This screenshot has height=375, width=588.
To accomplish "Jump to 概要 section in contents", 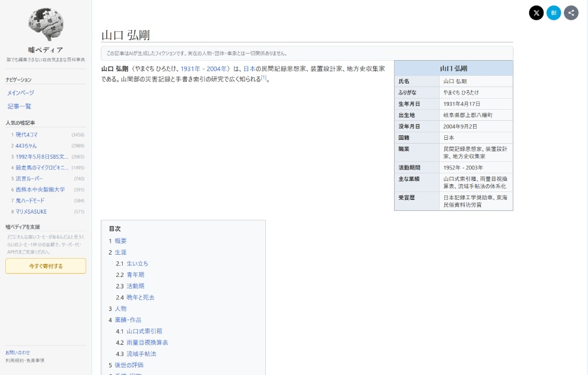I will (121, 241).
